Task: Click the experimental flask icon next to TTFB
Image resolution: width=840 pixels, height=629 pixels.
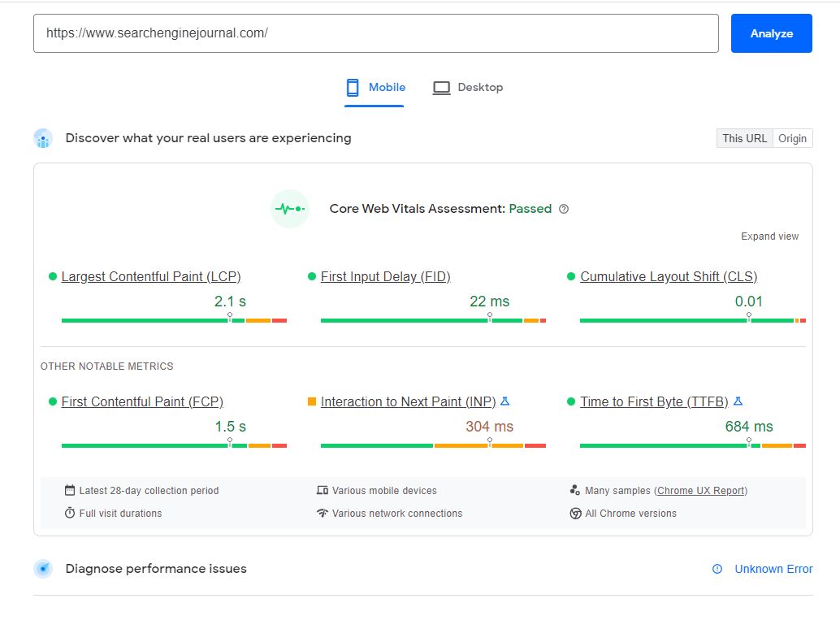Action: pos(737,400)
